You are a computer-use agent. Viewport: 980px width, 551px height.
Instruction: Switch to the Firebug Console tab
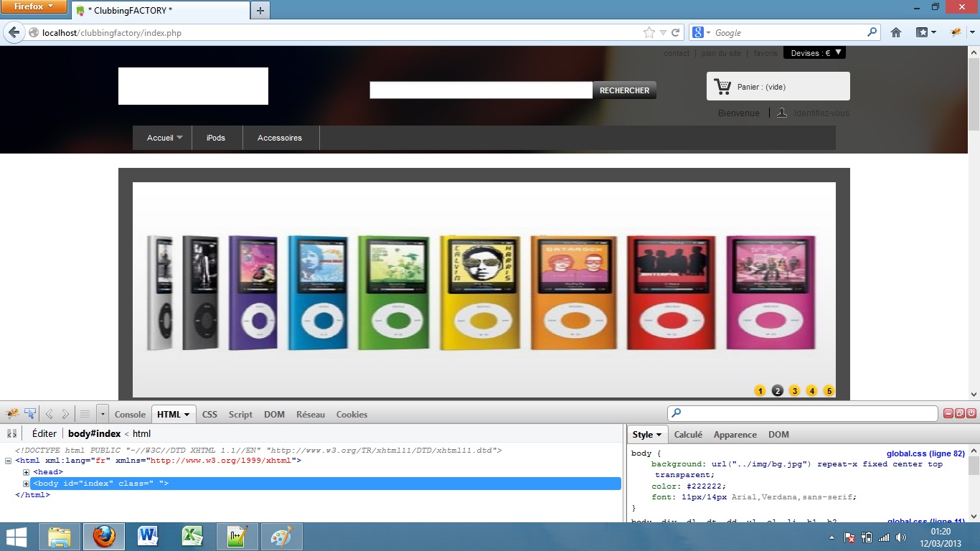[130, 414]
